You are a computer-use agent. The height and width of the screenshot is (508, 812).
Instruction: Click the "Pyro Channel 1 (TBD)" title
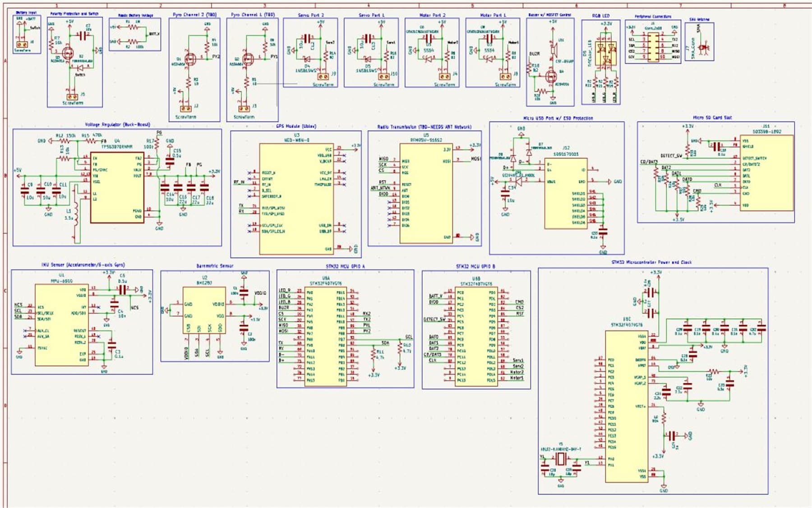point(253,15)
